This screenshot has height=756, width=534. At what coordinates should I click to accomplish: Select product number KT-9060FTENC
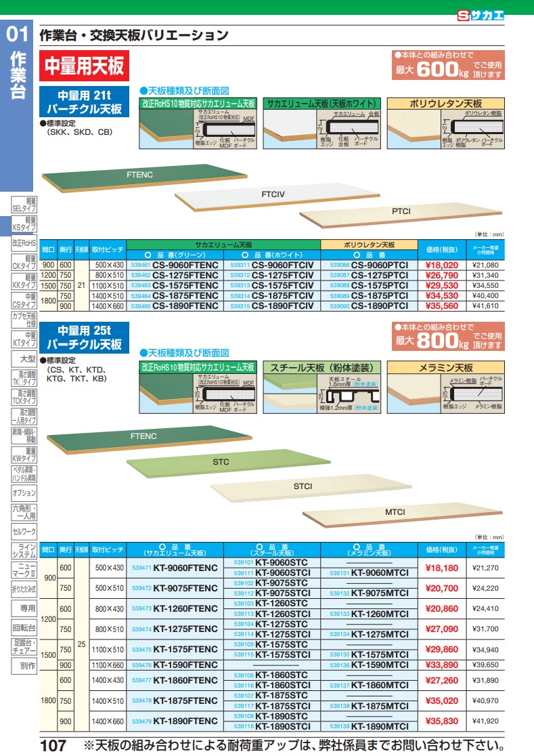(185, 568)
